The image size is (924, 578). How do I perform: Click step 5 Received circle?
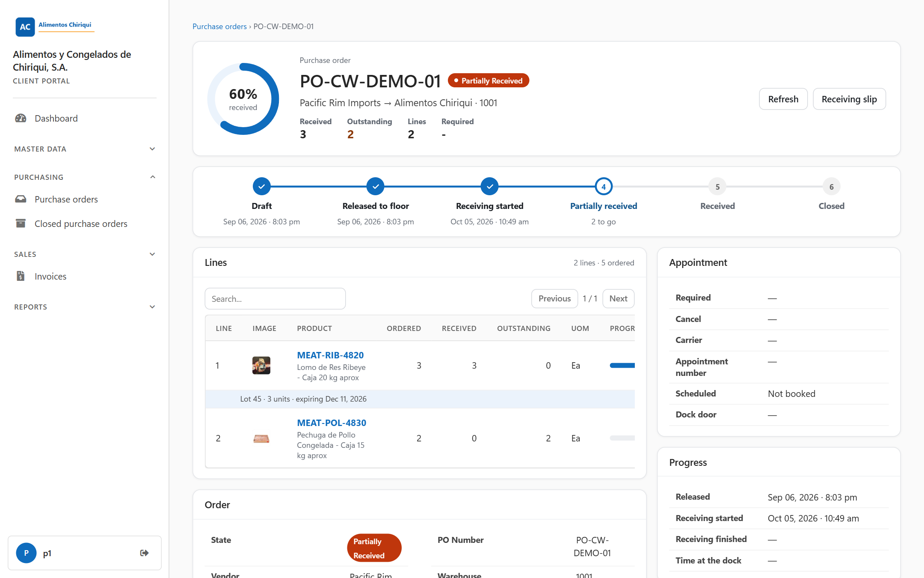[717, 187]
